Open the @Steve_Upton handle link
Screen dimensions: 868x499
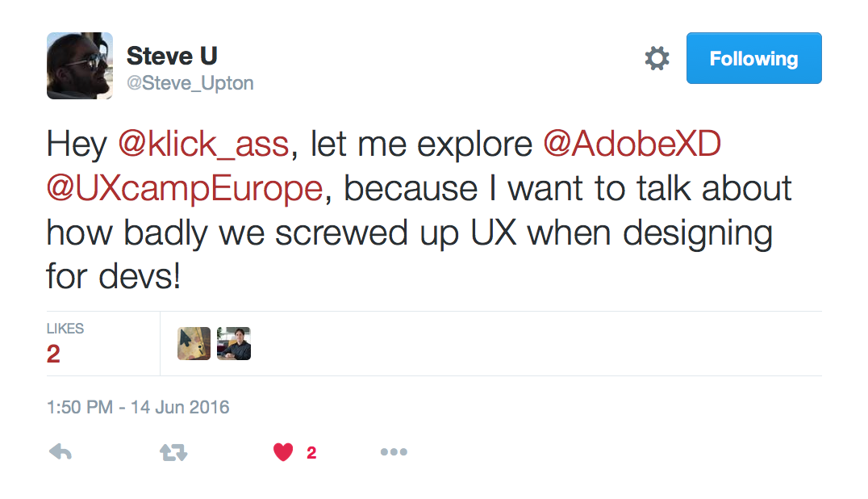(190, 83)
